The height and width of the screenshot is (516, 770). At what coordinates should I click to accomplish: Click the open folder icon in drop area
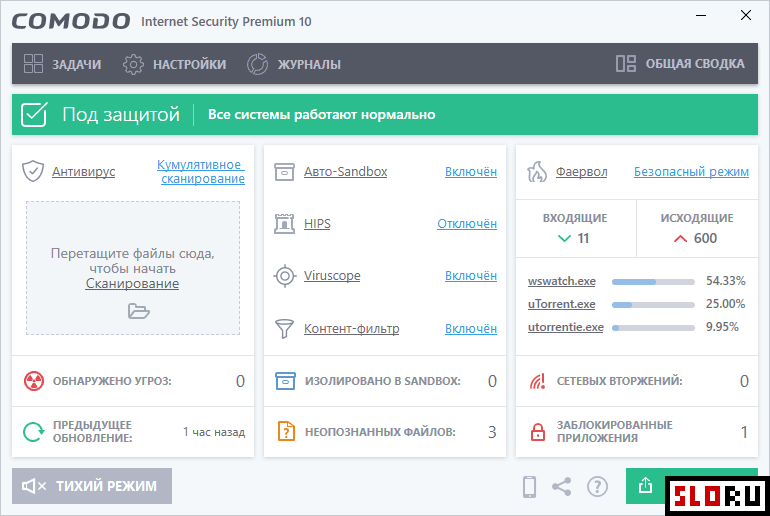pos(138,311)
